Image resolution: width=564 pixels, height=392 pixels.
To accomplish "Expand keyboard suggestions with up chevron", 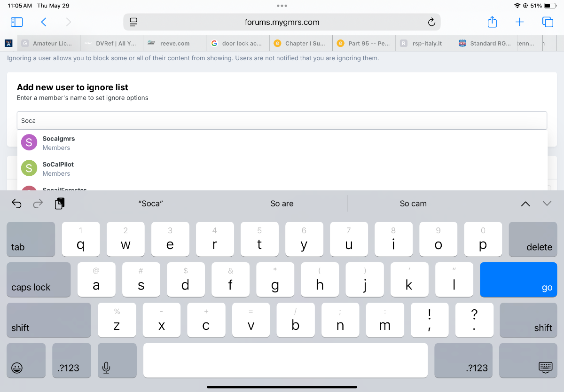I will click(525, 204).
